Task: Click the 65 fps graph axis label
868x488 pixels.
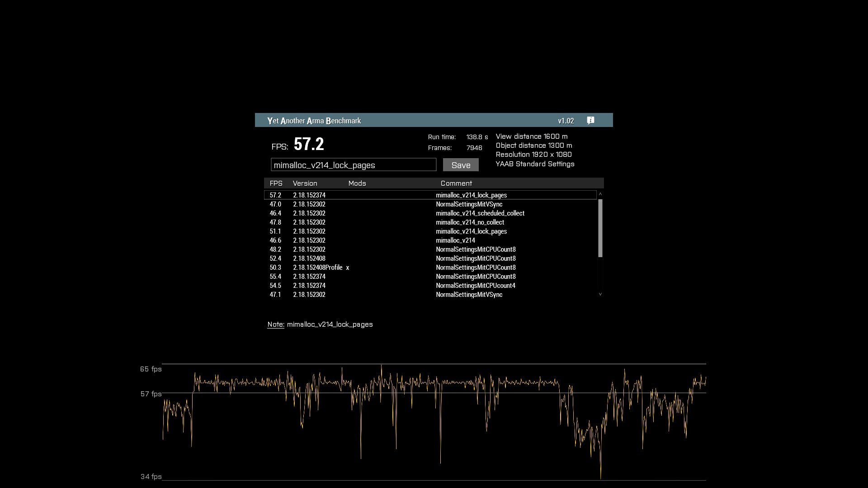Action: click(151, 369)
